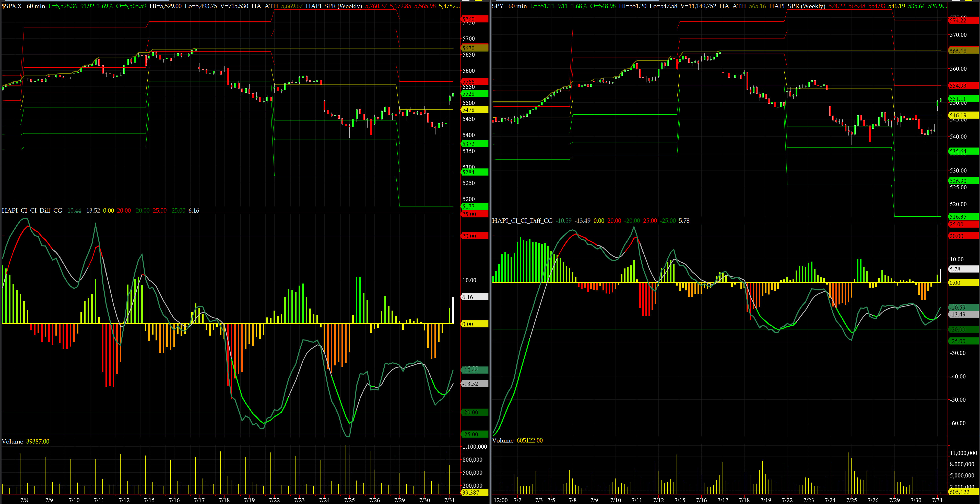Click the green 551.11 SPY last price tag

[x=962, y=99]
